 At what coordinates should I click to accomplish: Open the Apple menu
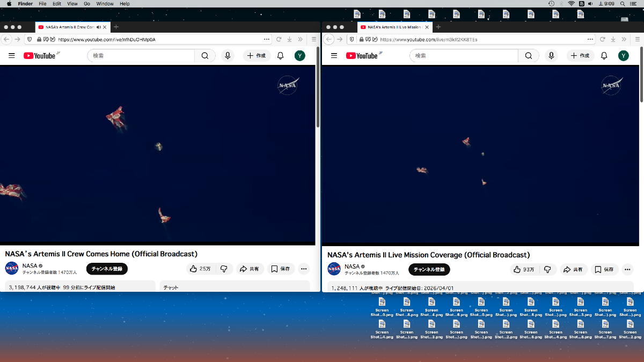point(9,4)
